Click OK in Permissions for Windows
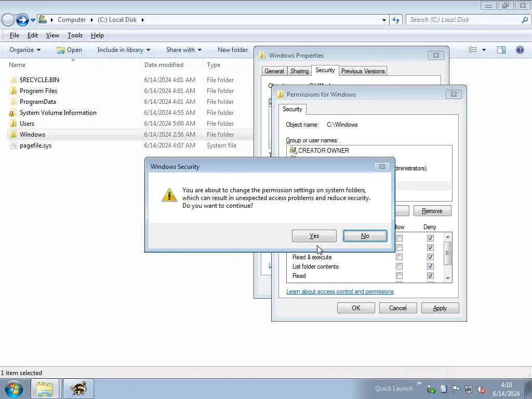The image size is (532, 399). pyautogui.click(x=356, y=308)
